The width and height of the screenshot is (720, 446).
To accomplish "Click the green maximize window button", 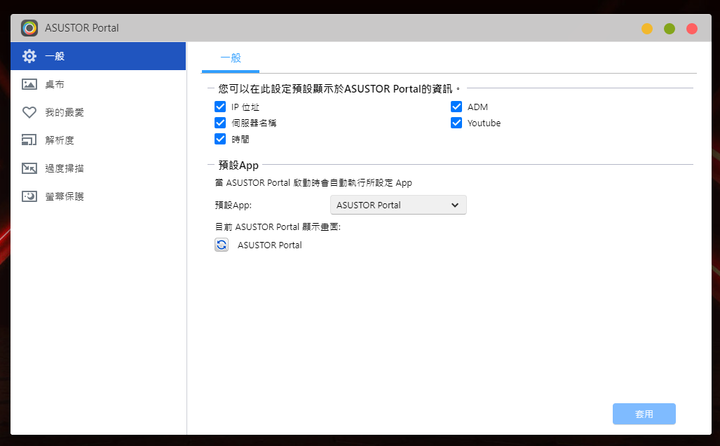I will tap(669, 29).
